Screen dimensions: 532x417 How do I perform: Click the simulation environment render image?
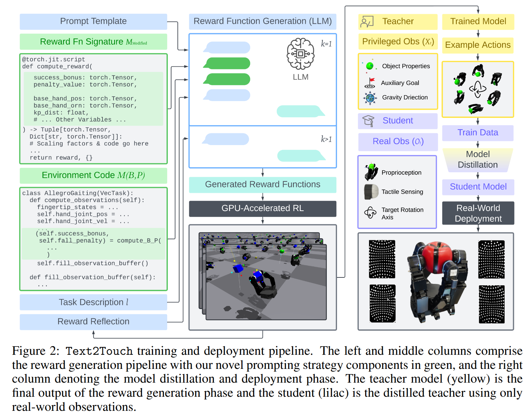[x=263, y=277]
